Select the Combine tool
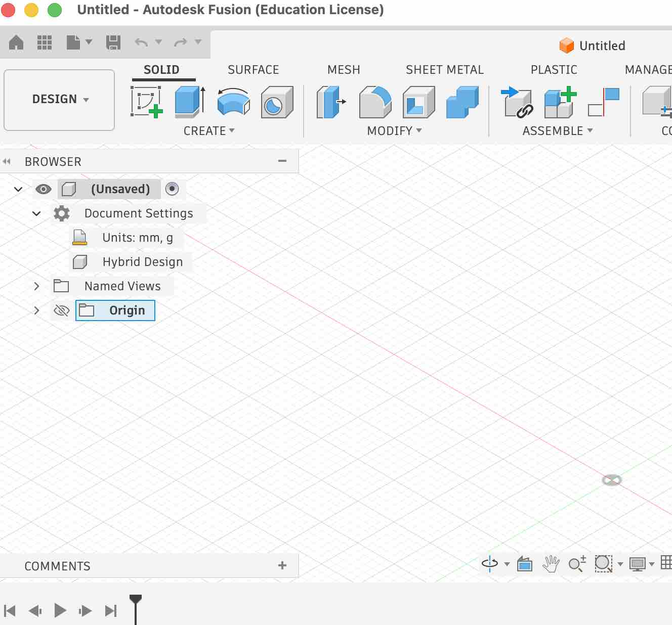The image size is (672, 625). [463, 102]
